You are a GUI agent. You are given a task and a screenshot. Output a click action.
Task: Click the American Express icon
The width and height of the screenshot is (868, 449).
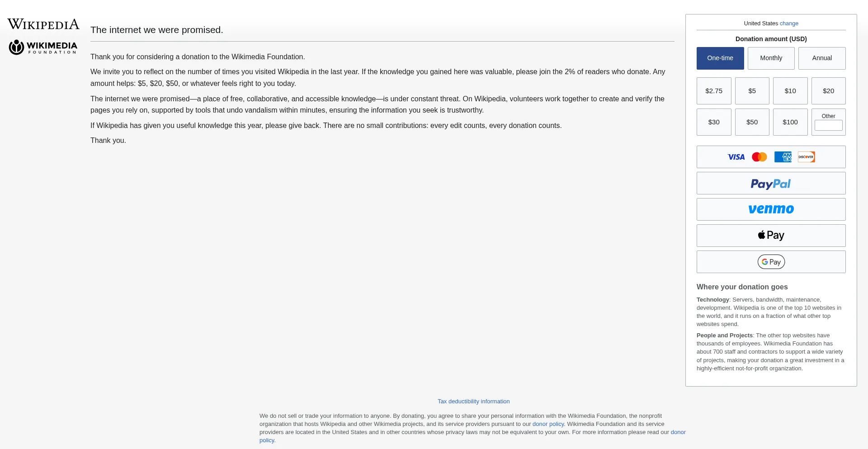[x=783, y=157]
